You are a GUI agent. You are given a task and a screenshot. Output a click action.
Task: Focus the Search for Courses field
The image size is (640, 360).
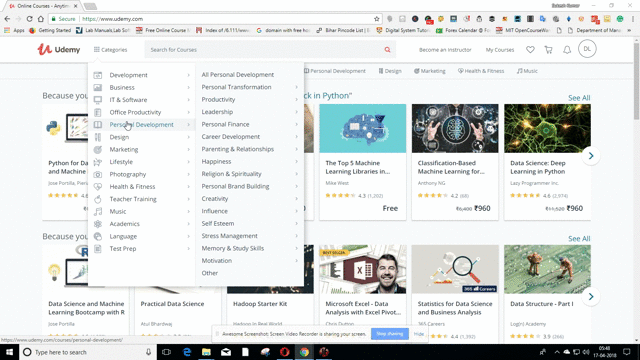265,50
